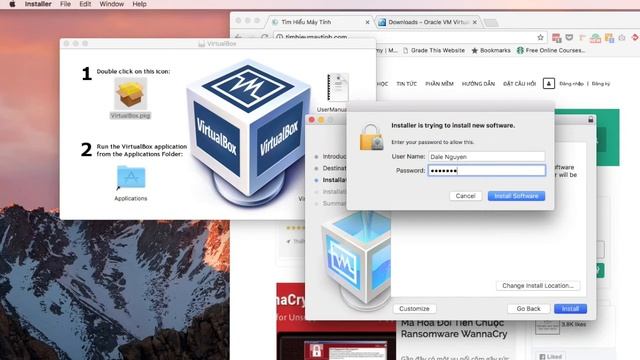Viewport: 640px width, 360px height.
Task: Open the Grade This Website bookmark
Action: point(433,51)
